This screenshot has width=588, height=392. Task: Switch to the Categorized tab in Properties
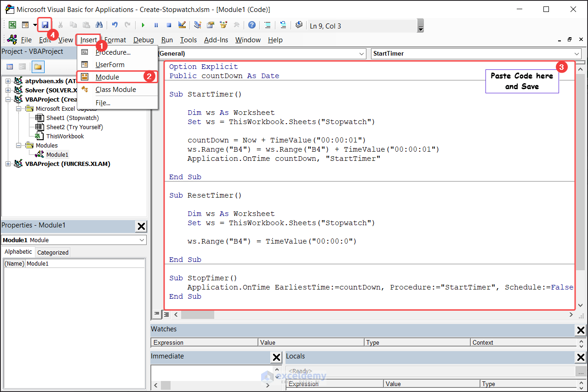pyautogui.click(x=52, y=252)
